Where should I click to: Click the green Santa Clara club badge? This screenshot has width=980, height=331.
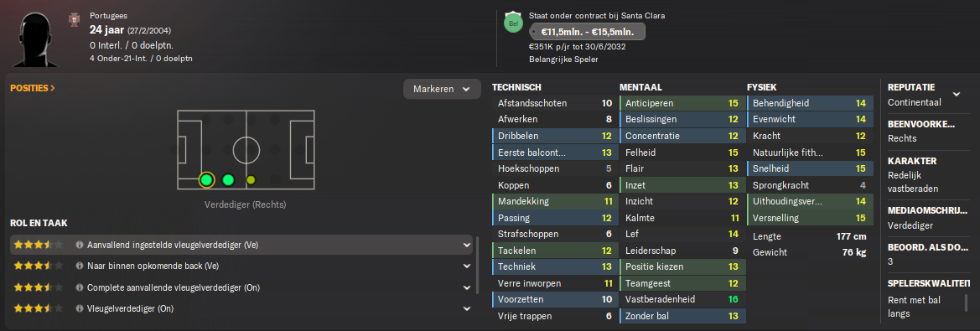[512, 23]
